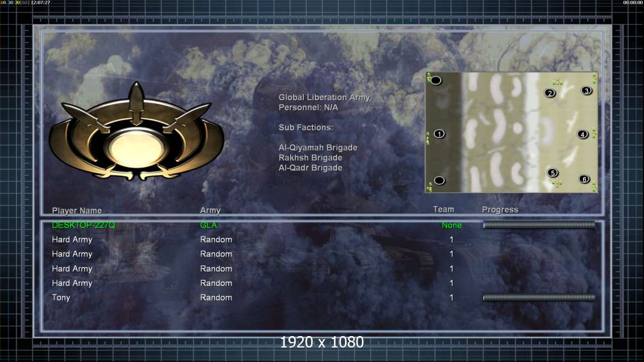Select the DESKTOP-227Q player name
Viewport: 644px width, 362px height.
(83, 225)
